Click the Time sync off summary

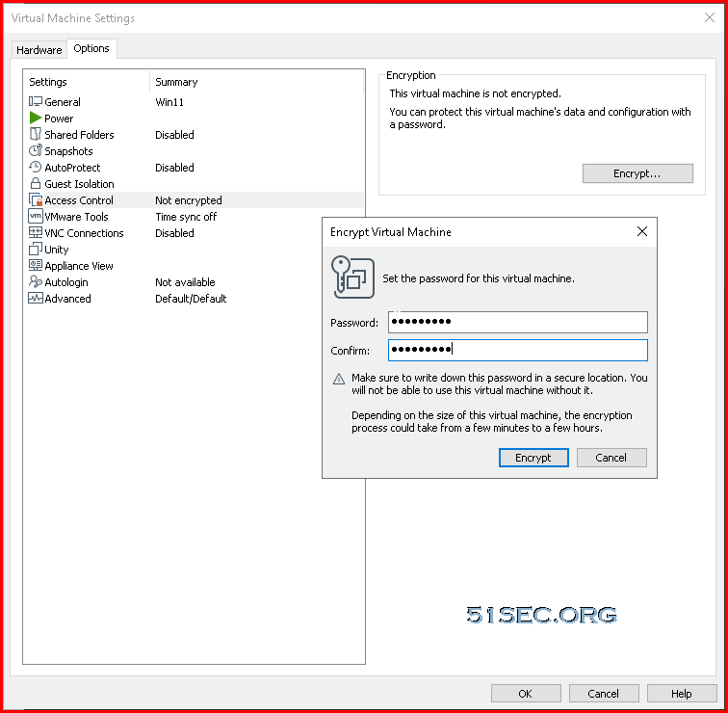[186, 217]
